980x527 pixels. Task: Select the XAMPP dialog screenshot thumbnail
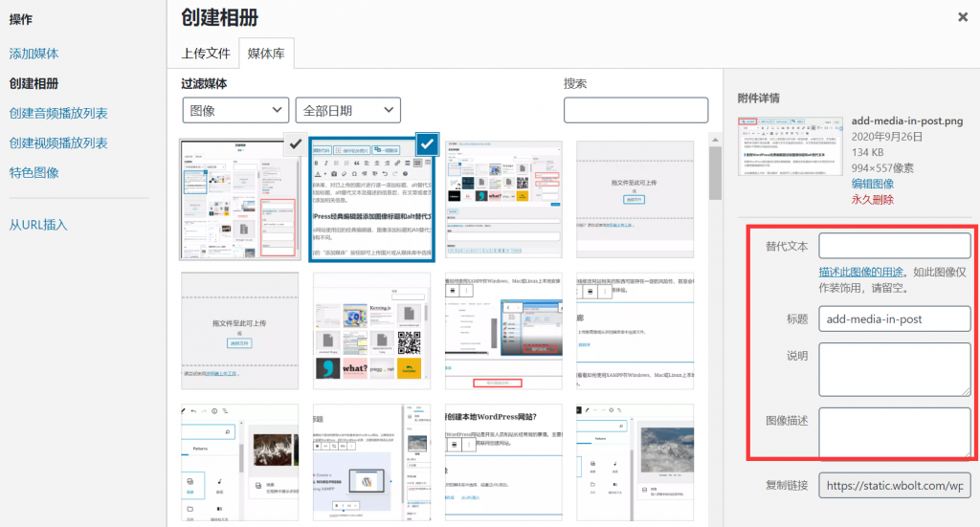[x=503, y=331]
